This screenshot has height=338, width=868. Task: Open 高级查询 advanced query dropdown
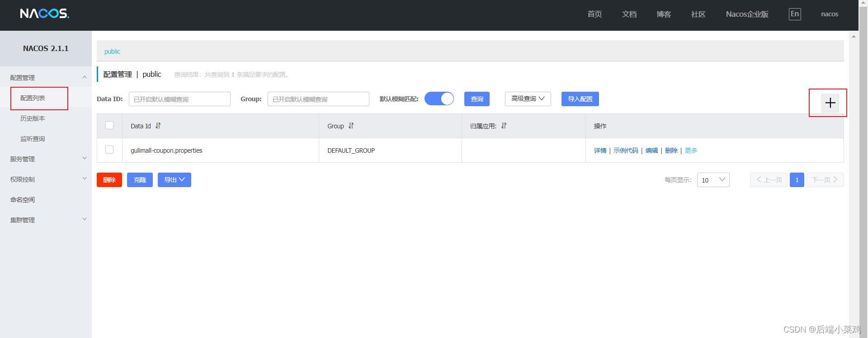(528, 99)
